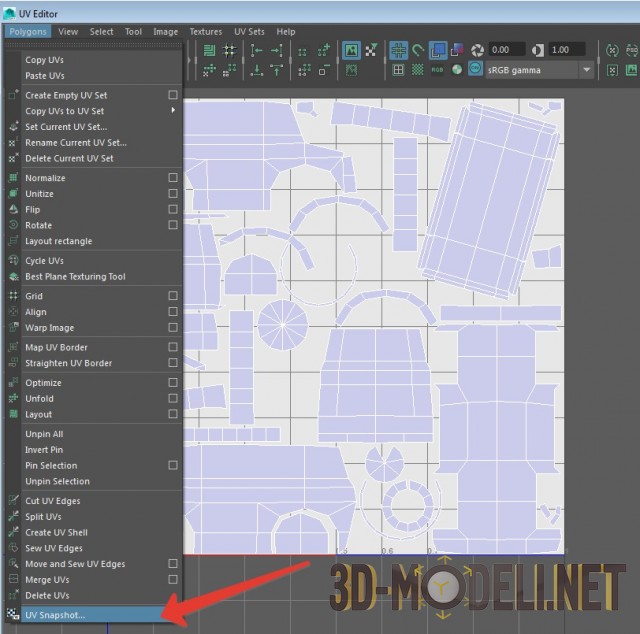Open the Unitize option box
Viewport: 640px width, 634px height.
point(173,193)
